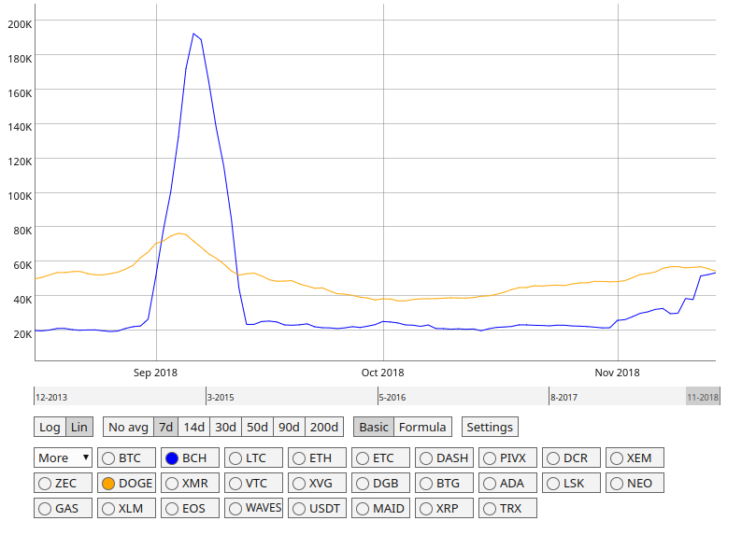Viewport: 756px width, 535px height.
Task: Select the LTC coin option
Action: 235,458
